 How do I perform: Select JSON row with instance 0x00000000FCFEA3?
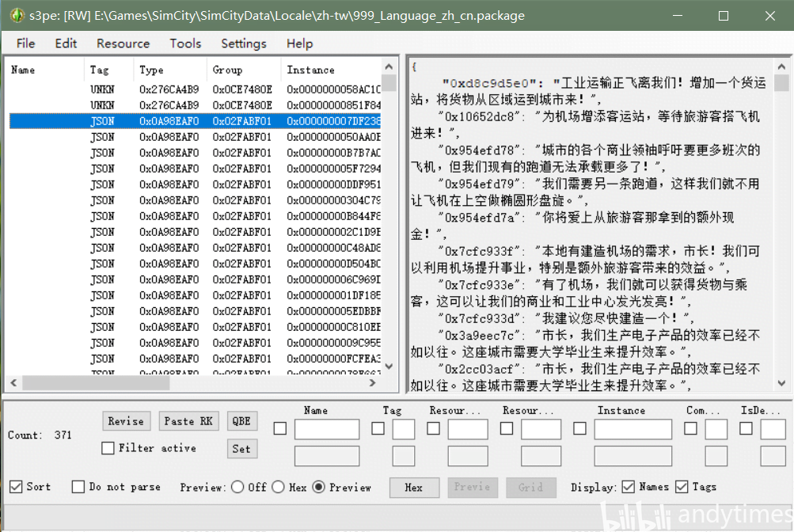pos(195,359)
